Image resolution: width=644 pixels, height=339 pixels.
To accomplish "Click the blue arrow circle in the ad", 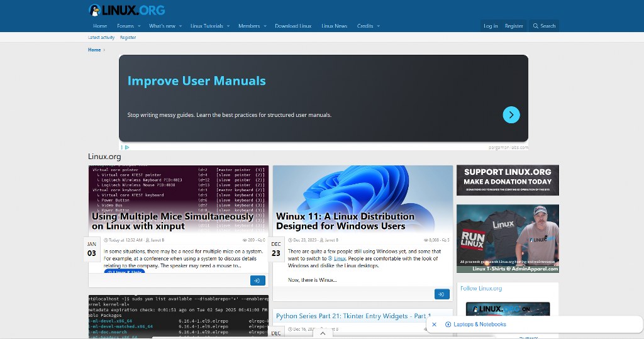I will [x=511, y=115].
